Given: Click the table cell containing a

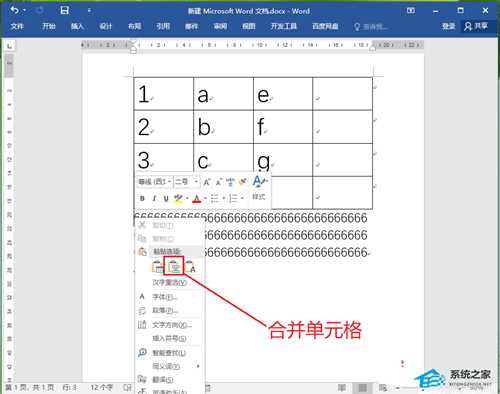Looking at the screenshot, I should click(x=223, y=94).
